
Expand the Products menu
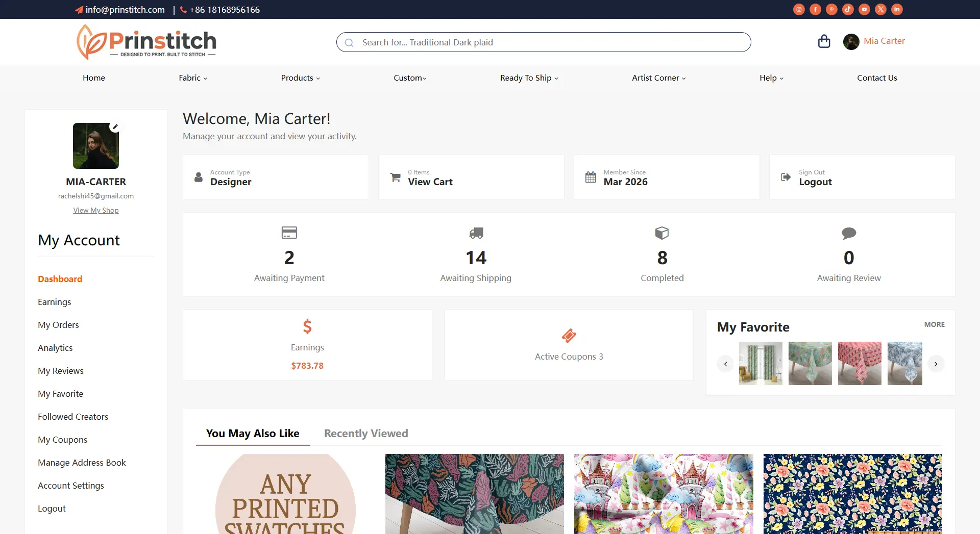pyautogui.click(x=300, y=78)
